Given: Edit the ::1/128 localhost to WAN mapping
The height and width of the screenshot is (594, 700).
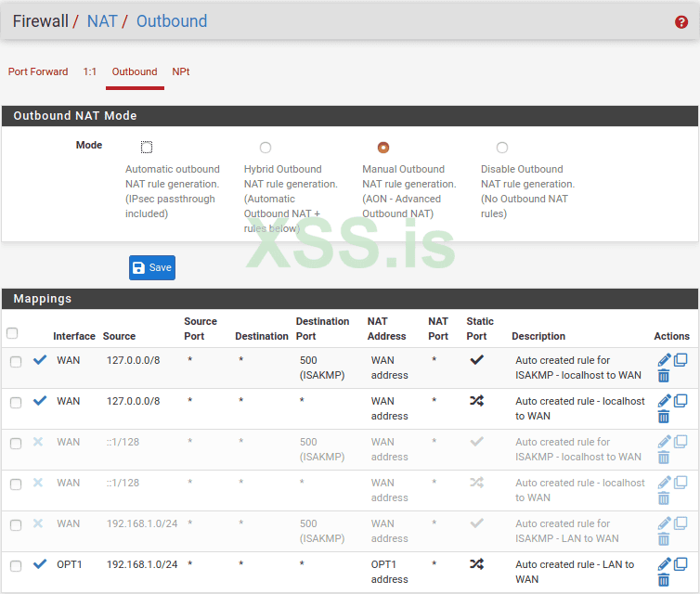Looking at the screenshot, I should click(664, 483).
